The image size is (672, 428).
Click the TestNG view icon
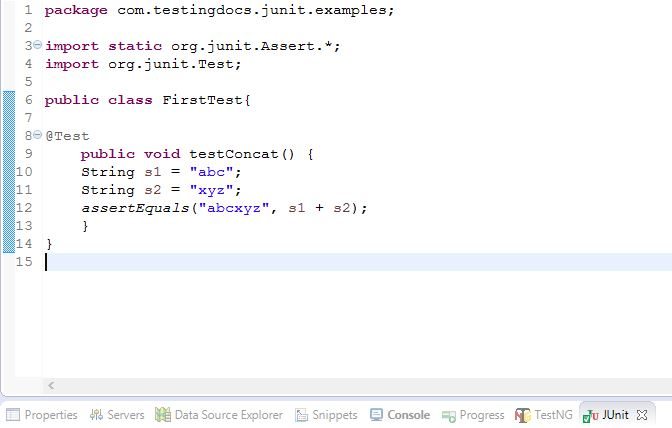point(523,415)
